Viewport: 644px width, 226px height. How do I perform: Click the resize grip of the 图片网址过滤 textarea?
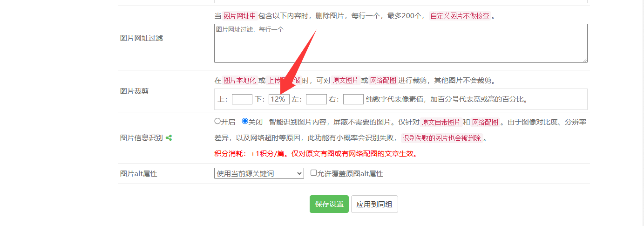(585, 60)
